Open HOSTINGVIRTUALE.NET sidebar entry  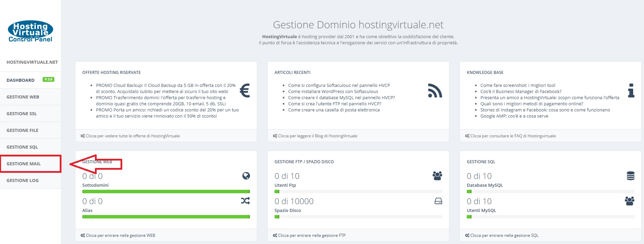point(32,62)
